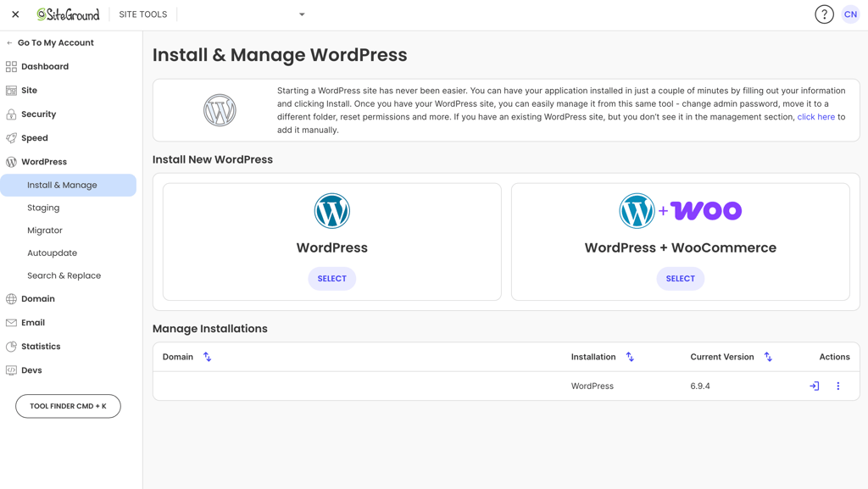Click the Email envelope icon
868x489 pixels.
11,323
